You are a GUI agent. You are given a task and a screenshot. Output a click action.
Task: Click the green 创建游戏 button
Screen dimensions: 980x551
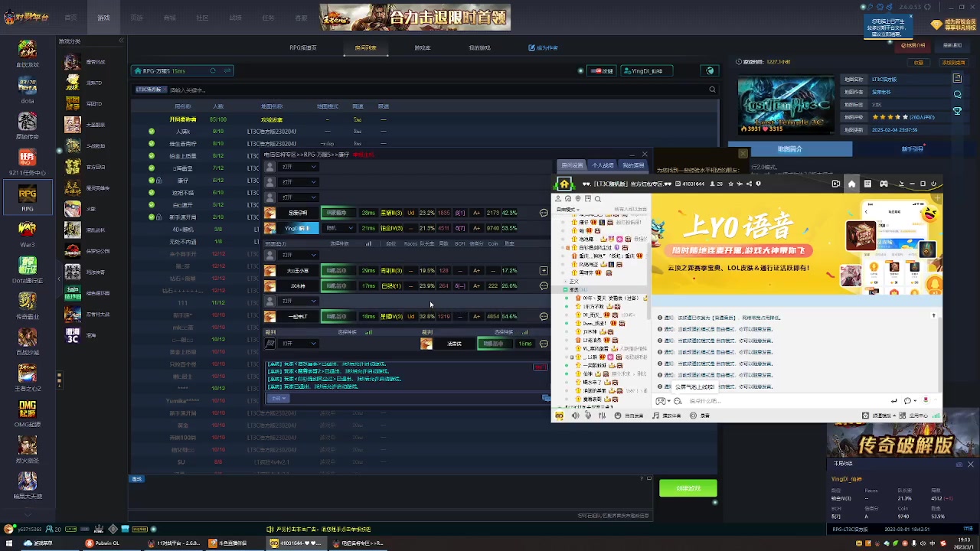point(688,488)
